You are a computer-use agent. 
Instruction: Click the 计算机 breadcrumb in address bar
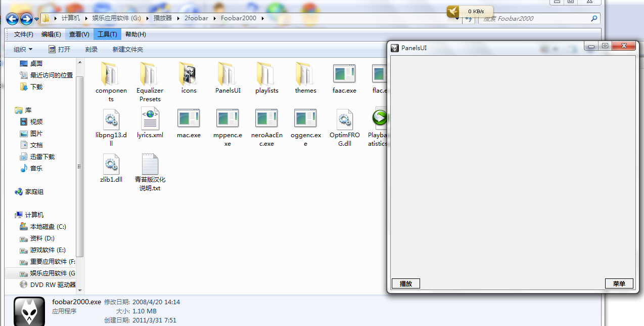(x=71, y=18)
